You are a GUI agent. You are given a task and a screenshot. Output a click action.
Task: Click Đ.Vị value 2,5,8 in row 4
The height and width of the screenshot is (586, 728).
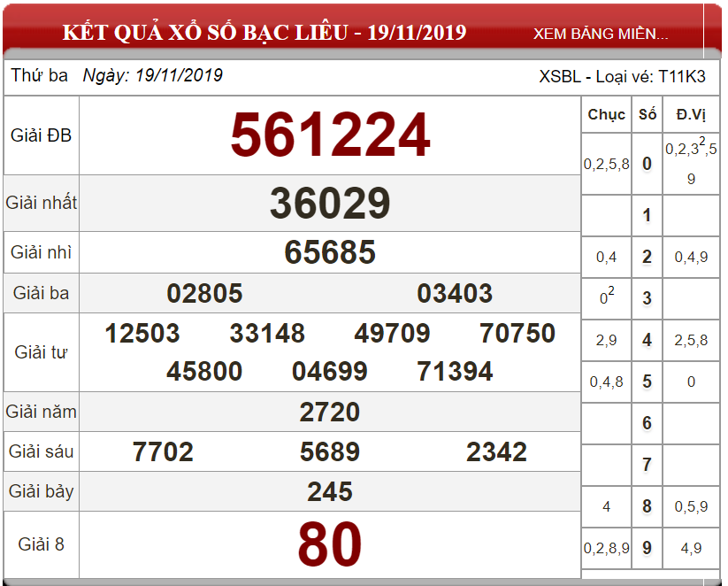tap(691, 340)
